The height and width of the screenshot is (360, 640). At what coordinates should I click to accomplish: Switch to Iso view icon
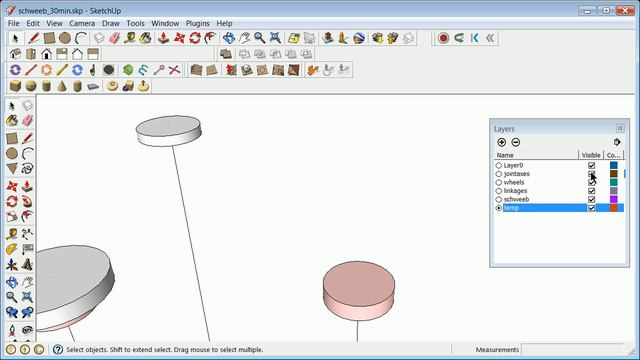(16, 54)
